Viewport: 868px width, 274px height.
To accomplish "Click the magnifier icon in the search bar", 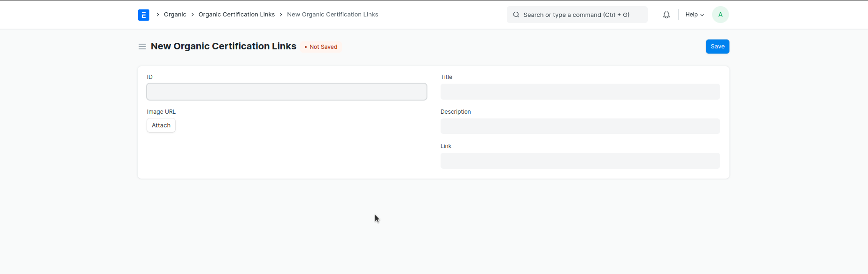I will (x=516, y=15).
